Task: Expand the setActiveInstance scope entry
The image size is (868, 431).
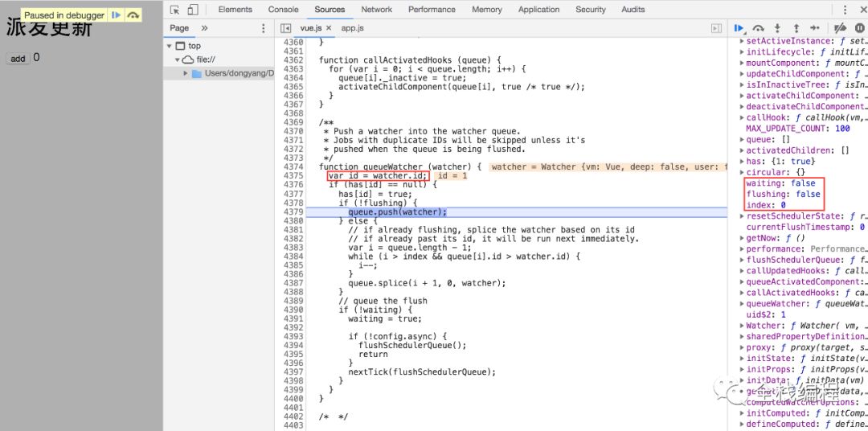Action: point(743,41)
